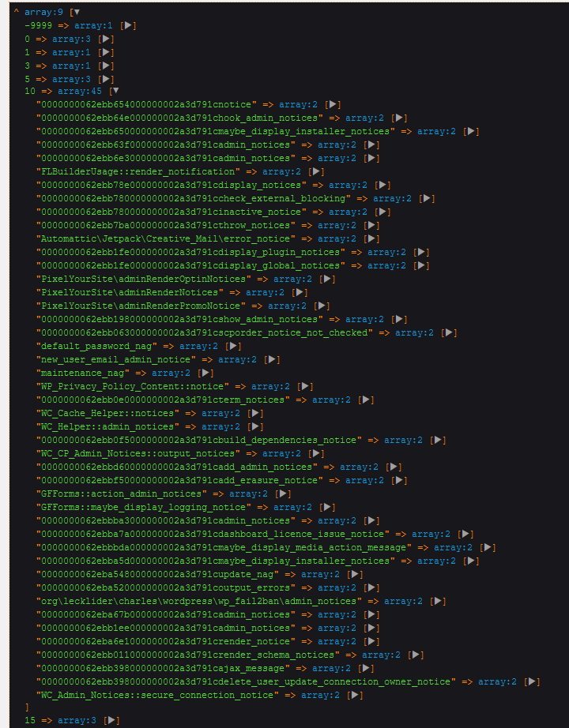The width and height of the screenshot is (569, 728).
Task: Expand arrow on chook_admin_notices row
Action: click(399, 118)
